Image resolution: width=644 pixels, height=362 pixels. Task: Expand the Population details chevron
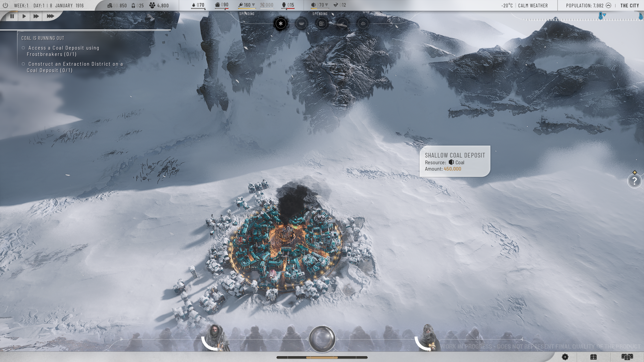pos(608,5)
